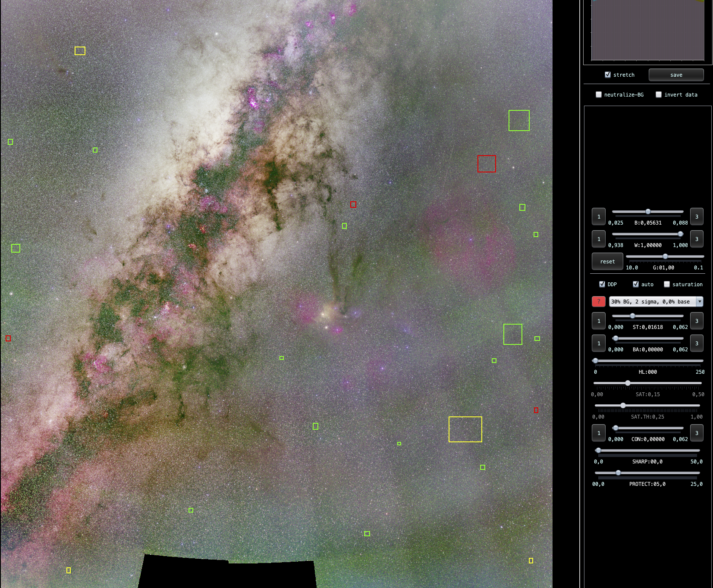The height and width of the screenshot is (588, 713).
Task: Adjust the PROTECT slider
Action: [618, 473]
